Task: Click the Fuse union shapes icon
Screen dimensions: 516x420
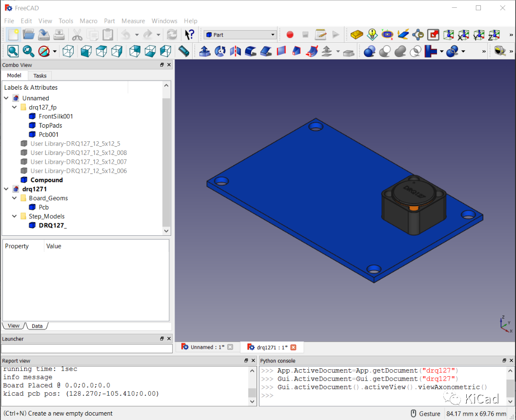Action: coord(400,51)
